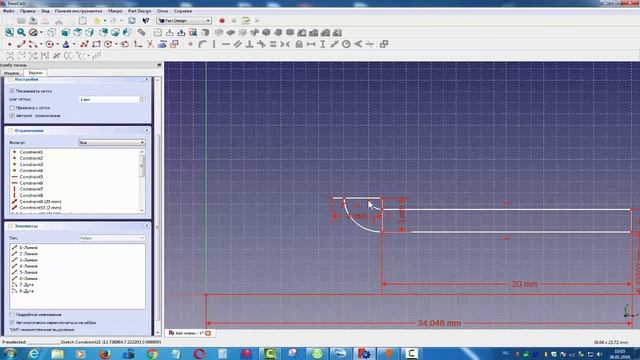This screenshot has height=360, width=640.
Task: Select the fillet tool
Action: pyautogui.click(x=138, y=44)
